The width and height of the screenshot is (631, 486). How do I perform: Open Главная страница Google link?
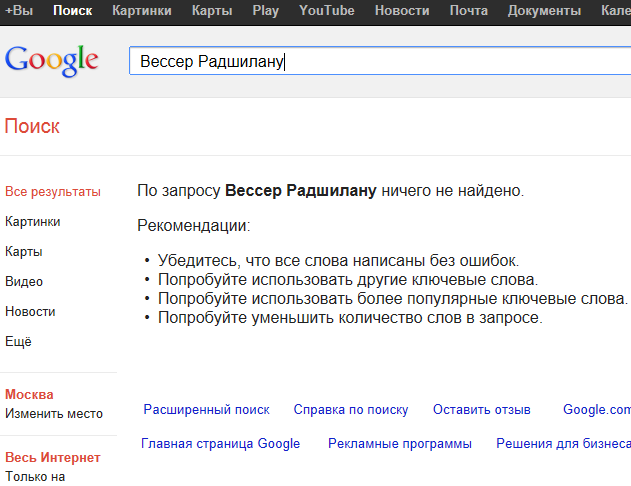pyautogui.click(x=221, y=443)
